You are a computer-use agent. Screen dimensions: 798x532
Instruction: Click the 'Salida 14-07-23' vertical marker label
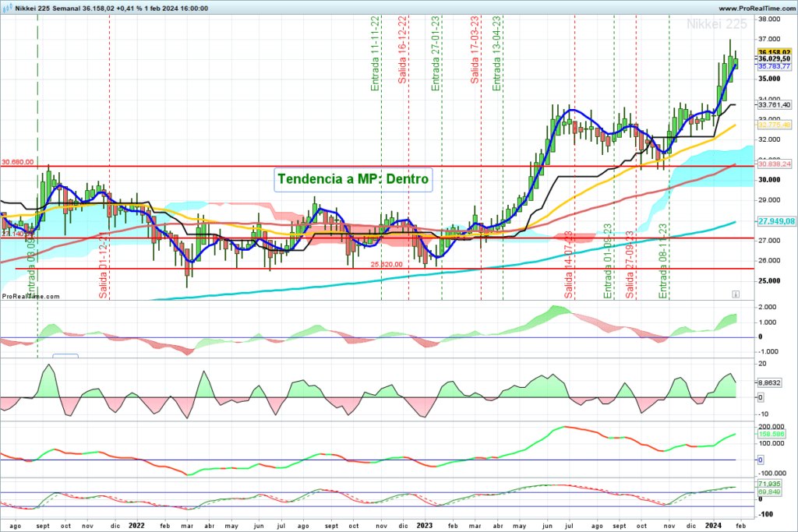[x=568, y=265]
